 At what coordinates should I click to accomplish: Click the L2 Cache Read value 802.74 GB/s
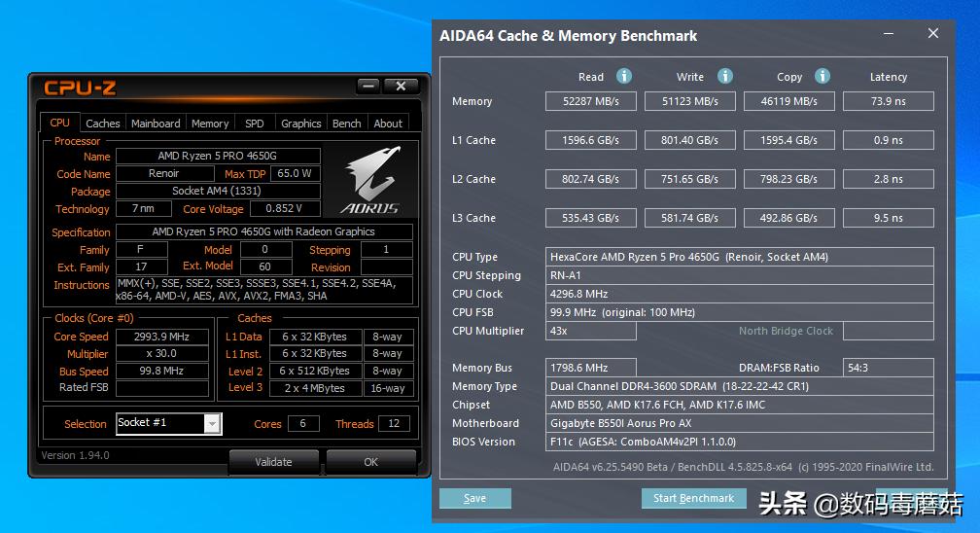tap(591, 179)
